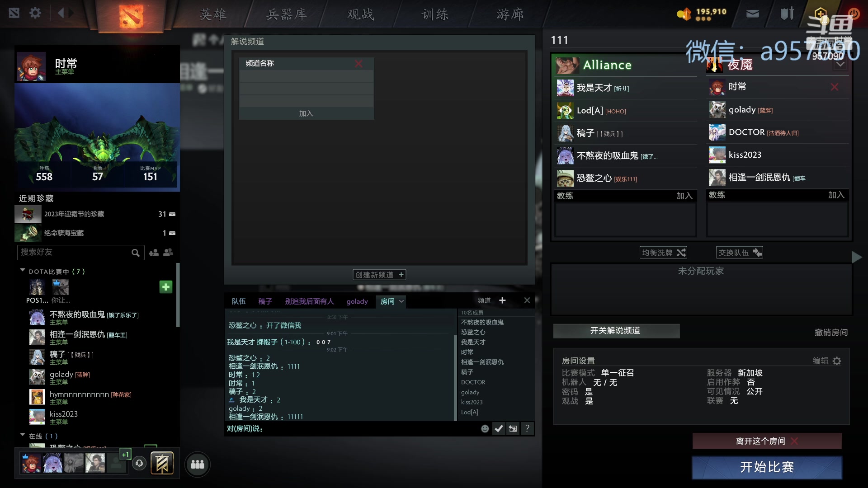Screen dimensions: 868x488
Task: Toggle the three-member party icon at the bottom
Action: click(197, 464)
